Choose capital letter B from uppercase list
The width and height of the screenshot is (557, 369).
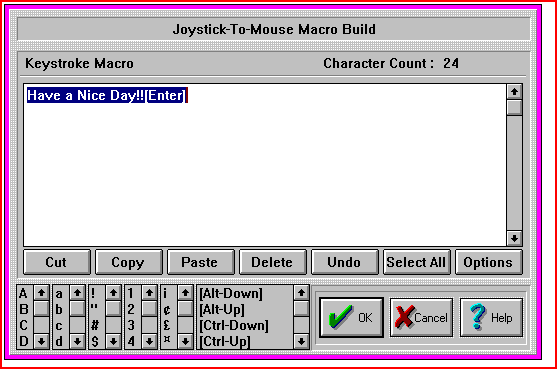tap(24, 309)
